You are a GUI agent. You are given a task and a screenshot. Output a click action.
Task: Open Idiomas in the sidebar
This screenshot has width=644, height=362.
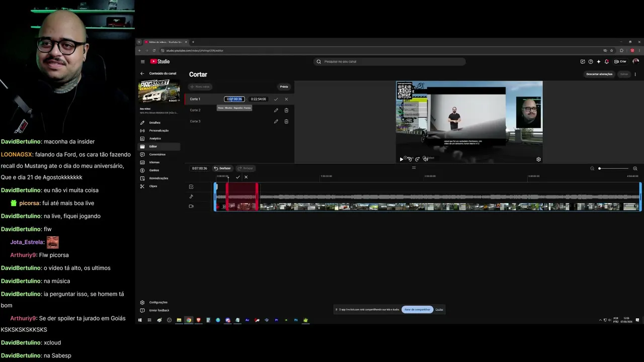click(x=158, y=162)
